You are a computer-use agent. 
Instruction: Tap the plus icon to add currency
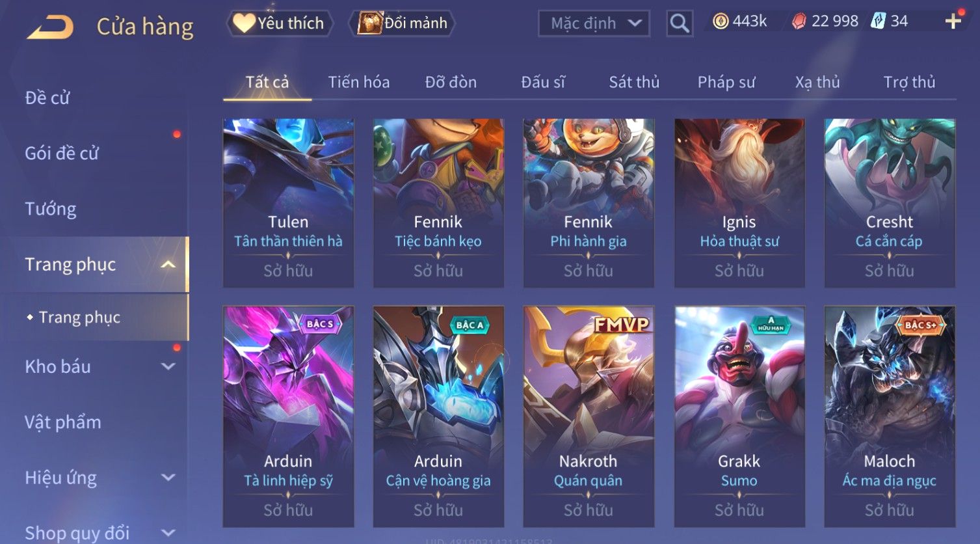(x=953, y=21)
